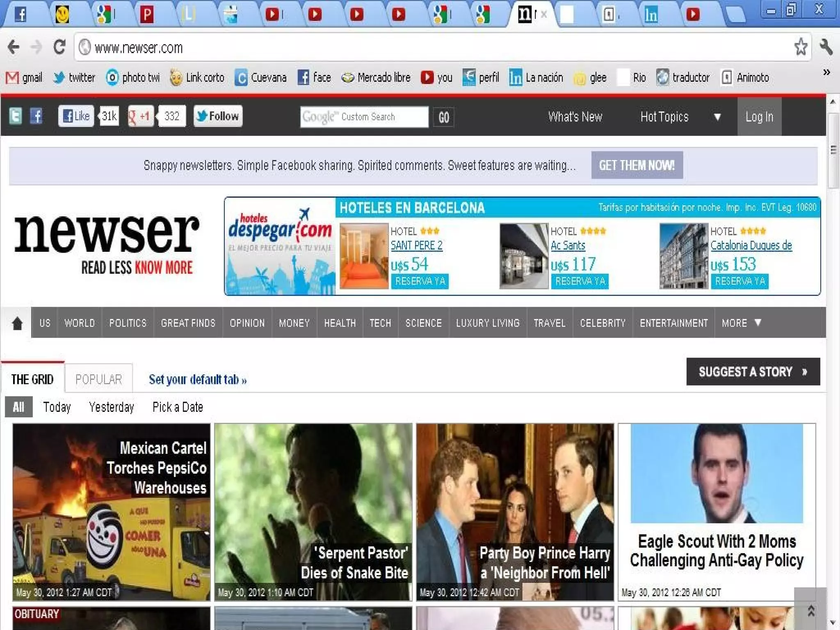Image resolution: width=840 pixels, height=630 pixels.
Task: Click the Google +1 button
Action: pos(141,116)
